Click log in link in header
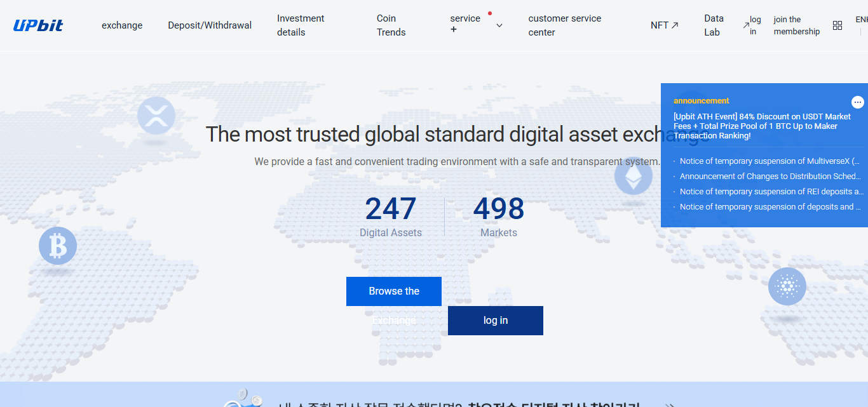The width and height of the screenshot is (868, 407). (755, 25)
